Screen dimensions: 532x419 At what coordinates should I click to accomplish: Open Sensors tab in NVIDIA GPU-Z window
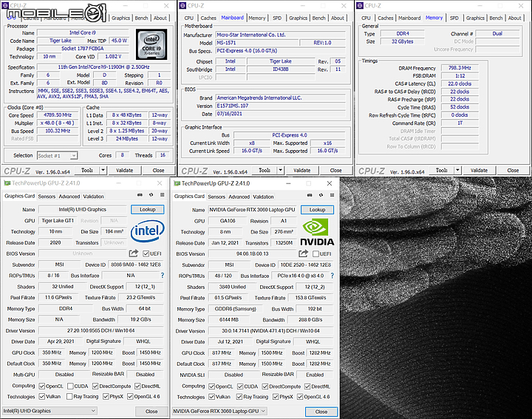tap(216, 197)
